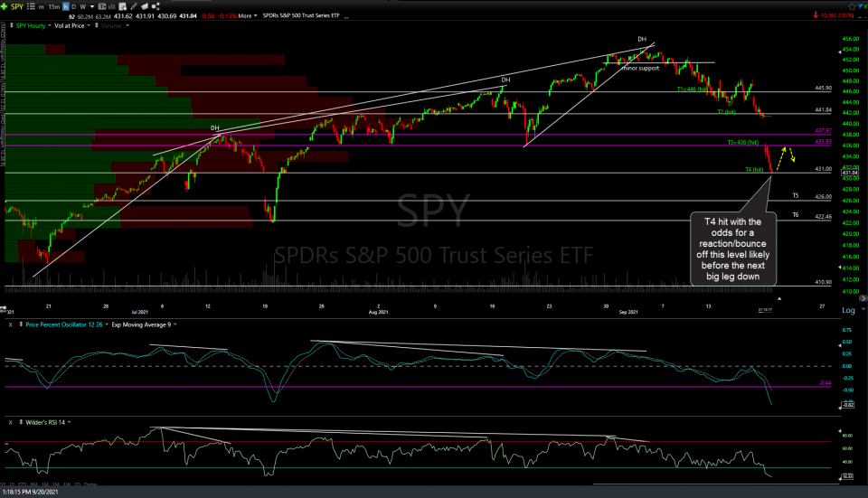The image size is (868, 498).
Task: Switch to the minute 'm' timeframe
Action: pos(41,6)
